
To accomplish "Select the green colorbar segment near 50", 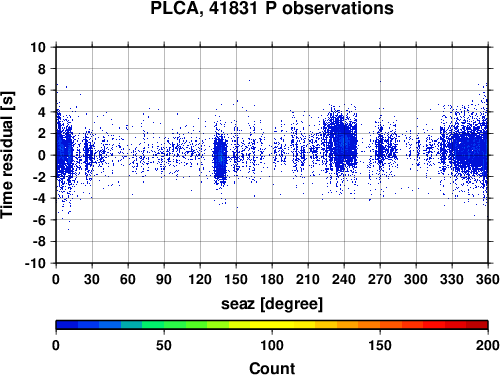I will [x=164, y=325].
